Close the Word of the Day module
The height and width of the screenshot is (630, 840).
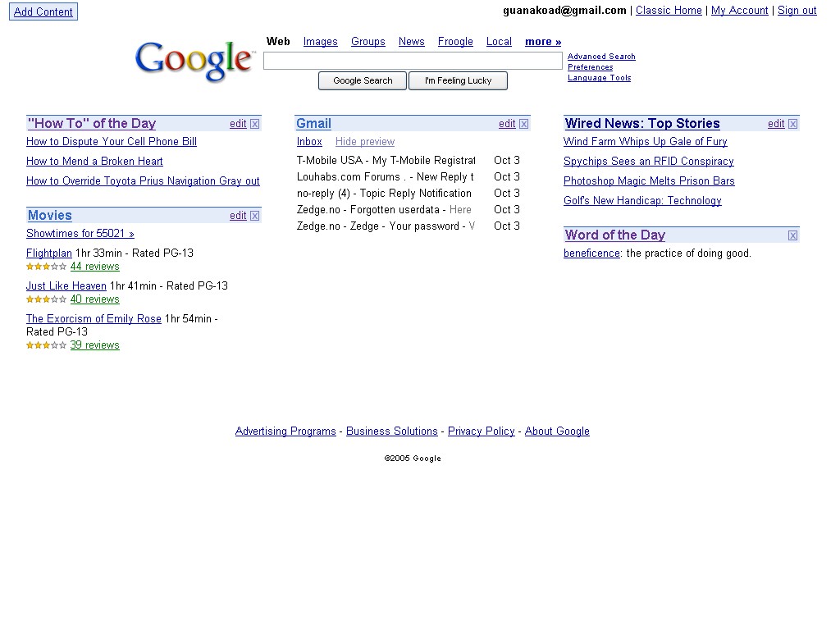(x=793, y=235)
